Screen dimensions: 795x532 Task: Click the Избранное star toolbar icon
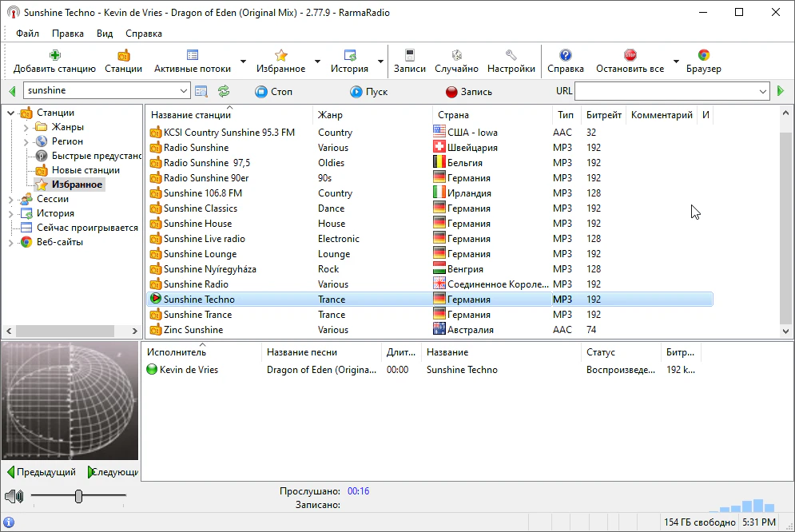[x=281, y=55]
